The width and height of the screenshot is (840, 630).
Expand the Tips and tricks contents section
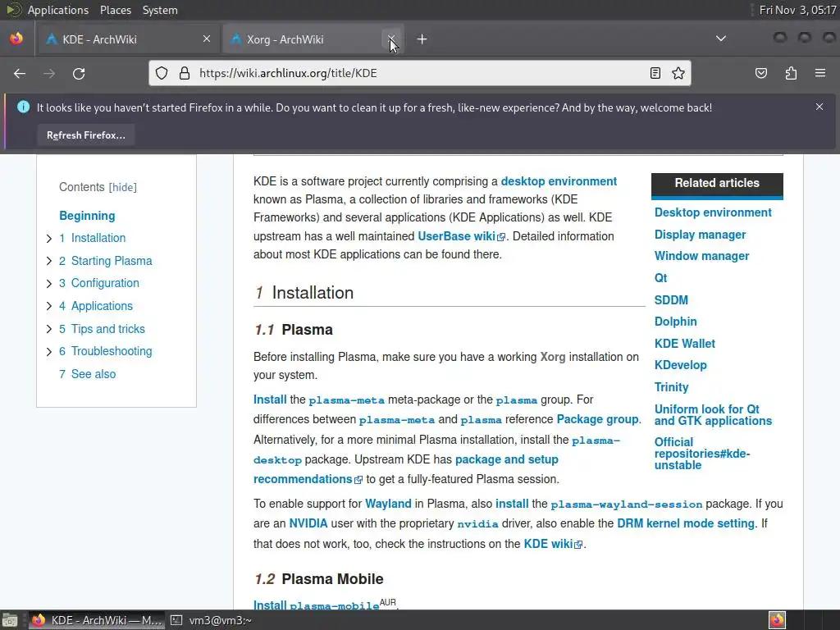pos(48,329)
